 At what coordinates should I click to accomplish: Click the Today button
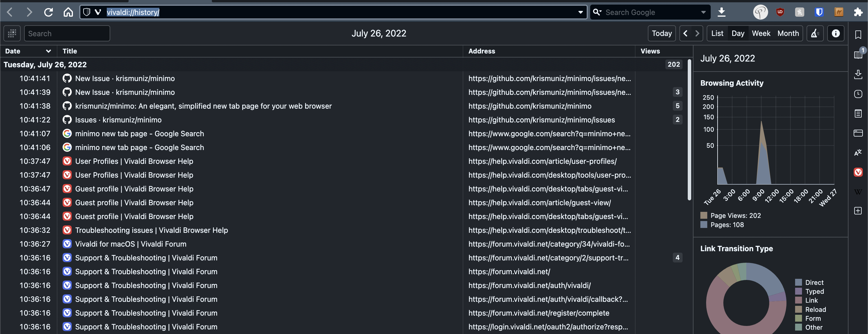point(661,33)
